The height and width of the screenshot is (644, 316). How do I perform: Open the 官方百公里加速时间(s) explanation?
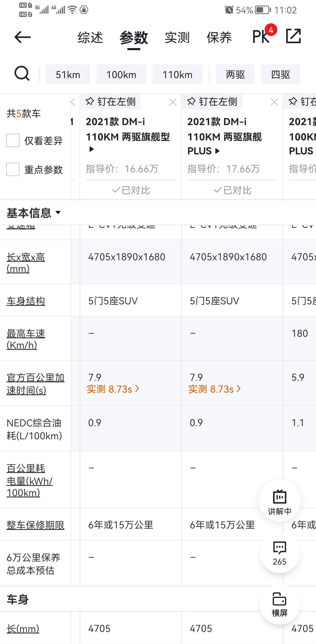click(x=35, y=384)
